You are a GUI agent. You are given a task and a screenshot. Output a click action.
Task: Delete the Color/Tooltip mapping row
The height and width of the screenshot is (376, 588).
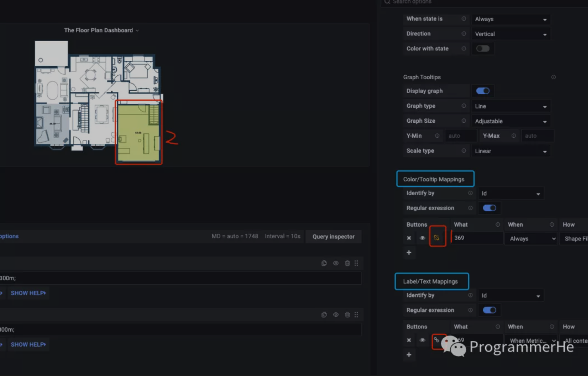(409, 238)
